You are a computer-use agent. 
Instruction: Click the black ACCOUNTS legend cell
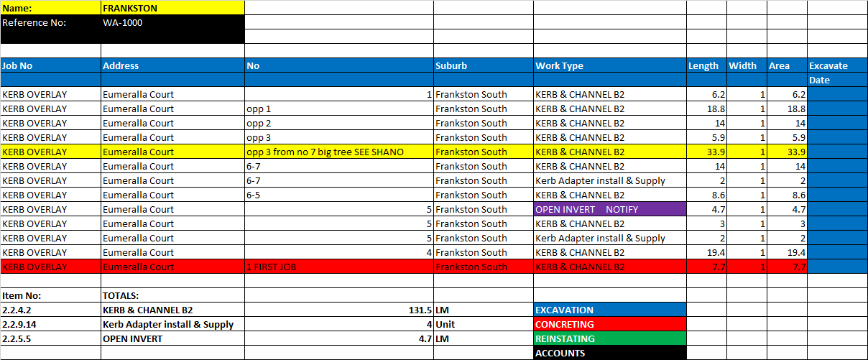(x=609, y=353)
